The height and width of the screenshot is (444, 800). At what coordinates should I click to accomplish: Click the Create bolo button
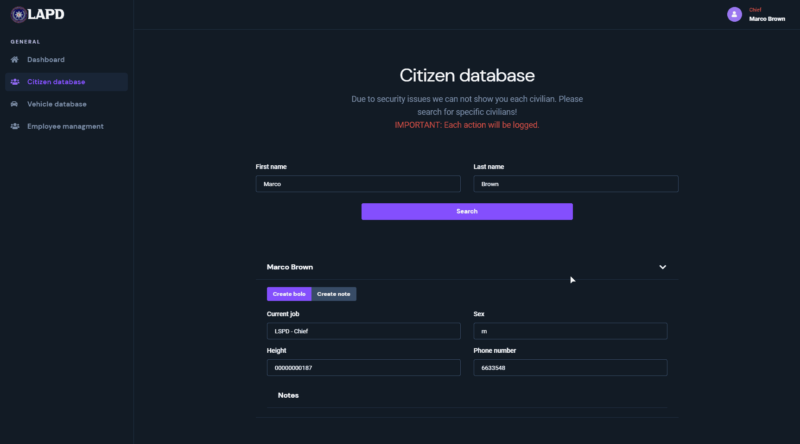(x=289, y=294)
